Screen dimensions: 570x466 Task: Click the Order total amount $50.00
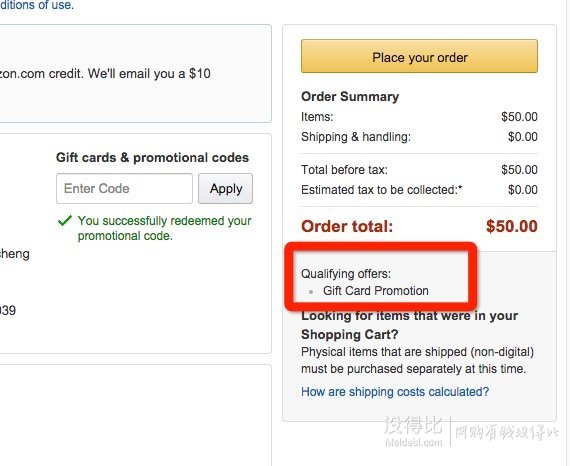point(511,226)
